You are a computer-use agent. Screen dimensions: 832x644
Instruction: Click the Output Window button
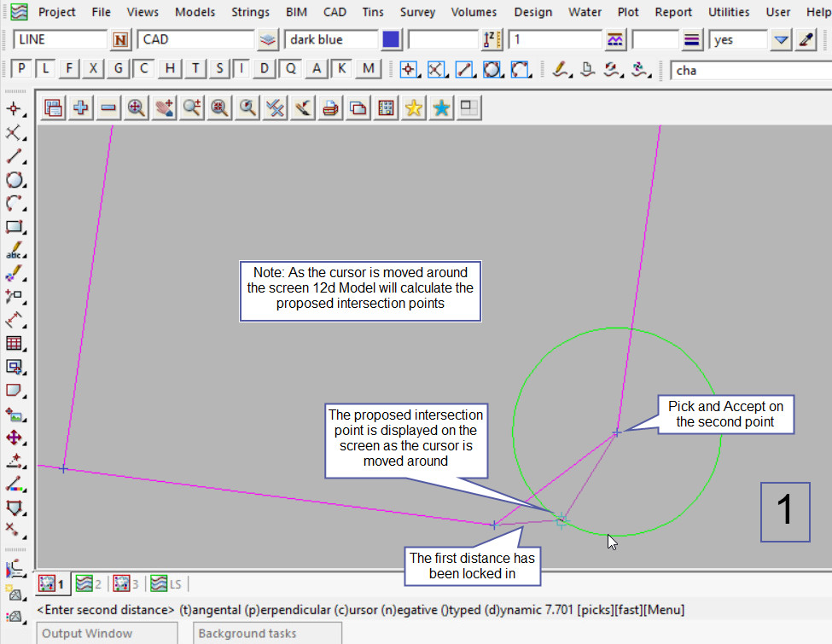pyautogui.click(x=107, y=633)
